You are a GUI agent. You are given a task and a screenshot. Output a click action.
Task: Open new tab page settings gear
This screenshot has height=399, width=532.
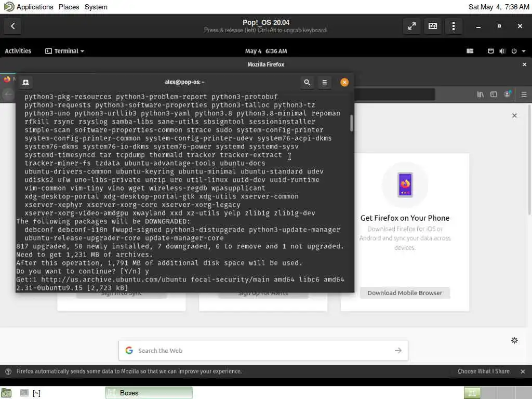pos(514,340)
